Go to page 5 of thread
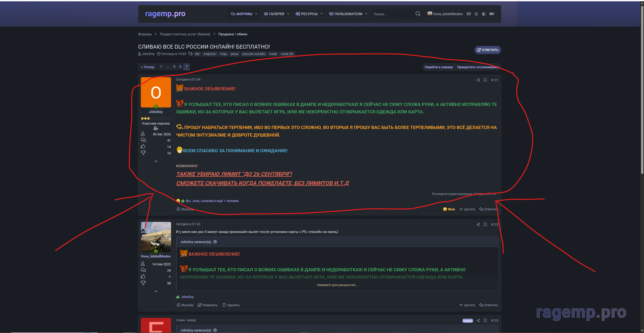This screenshot has width=644, height=333. [174, 67]
